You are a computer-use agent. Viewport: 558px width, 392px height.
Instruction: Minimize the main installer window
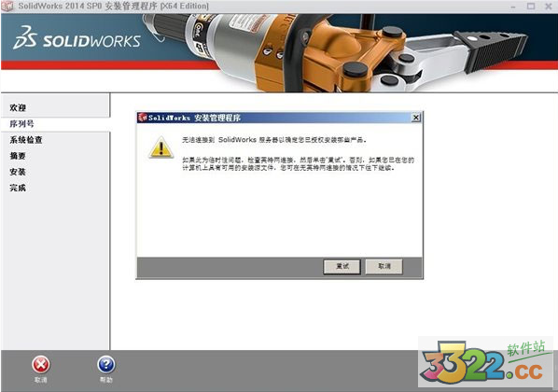click(513, 6)
